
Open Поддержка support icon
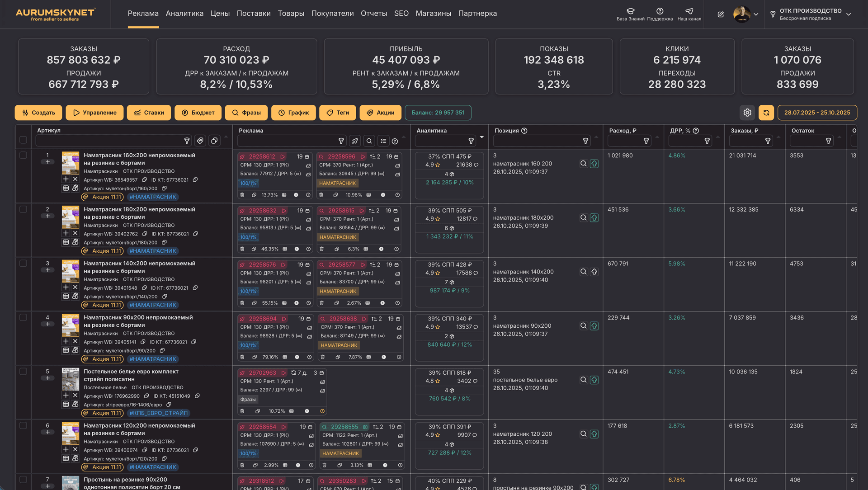(660, 11)
